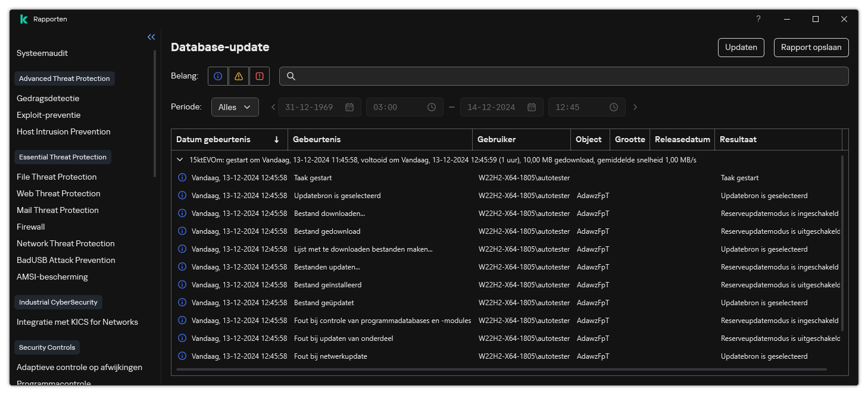
Task: Go to next period with right chevron
Action: tap(635, 107)
